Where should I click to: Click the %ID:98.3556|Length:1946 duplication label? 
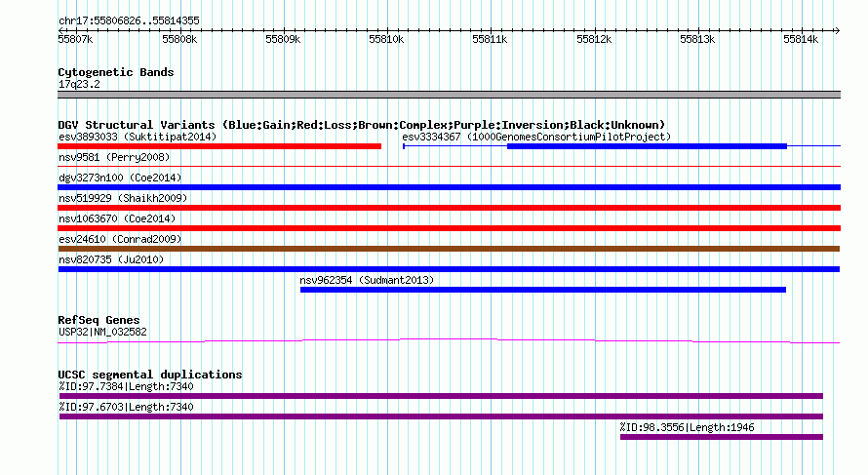click(687, 427)
